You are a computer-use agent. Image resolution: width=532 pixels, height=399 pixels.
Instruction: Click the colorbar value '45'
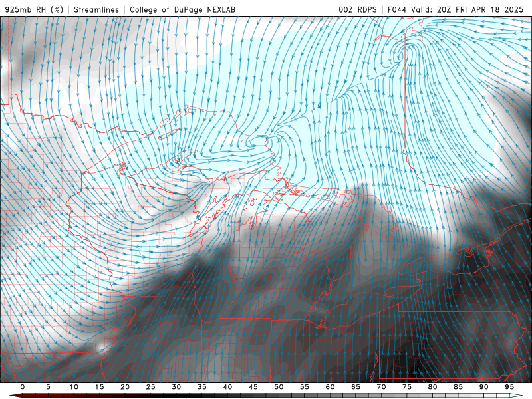[x=253, y=387]
